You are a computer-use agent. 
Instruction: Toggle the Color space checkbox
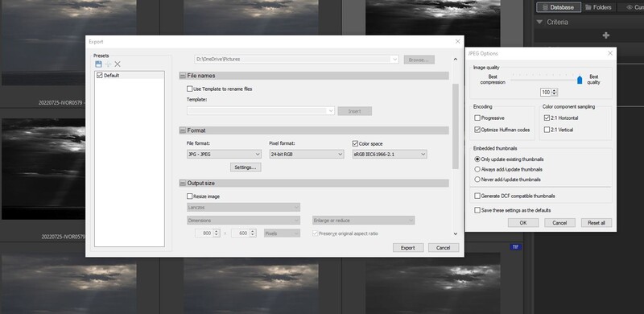click(x=355, y=144)
